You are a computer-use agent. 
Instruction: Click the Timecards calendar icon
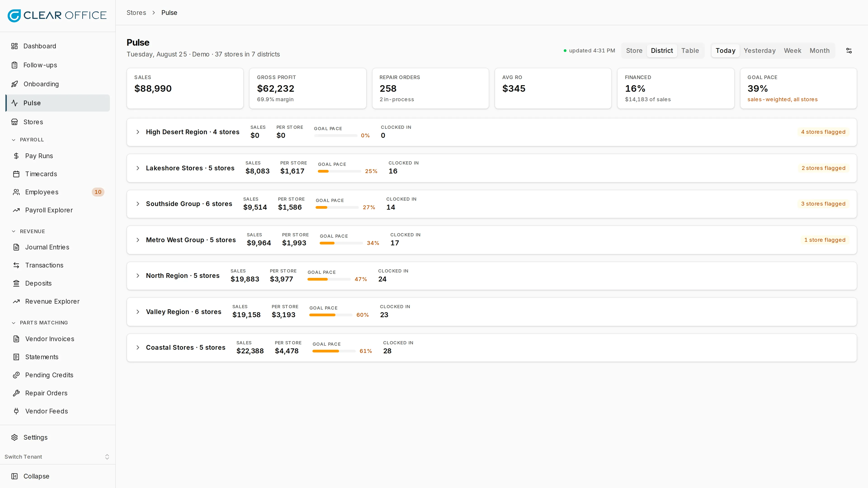tap(16, 174)
